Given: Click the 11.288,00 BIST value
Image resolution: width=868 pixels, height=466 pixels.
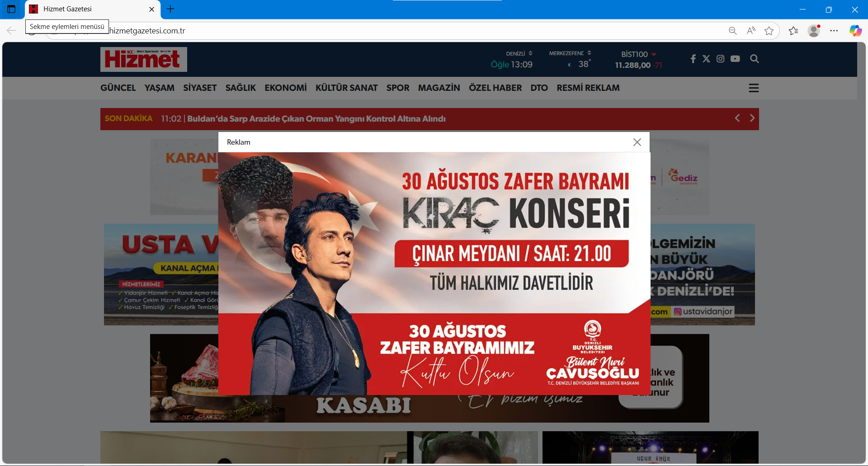Looking at the screenshot, I should coord(632,65).
